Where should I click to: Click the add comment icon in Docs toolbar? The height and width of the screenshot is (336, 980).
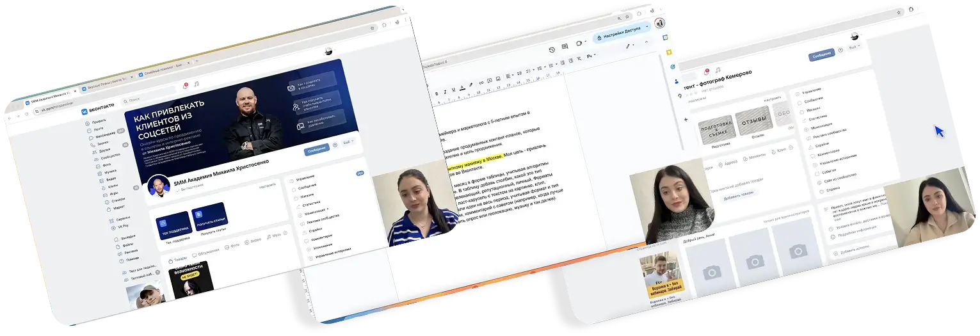click(490, 81)
